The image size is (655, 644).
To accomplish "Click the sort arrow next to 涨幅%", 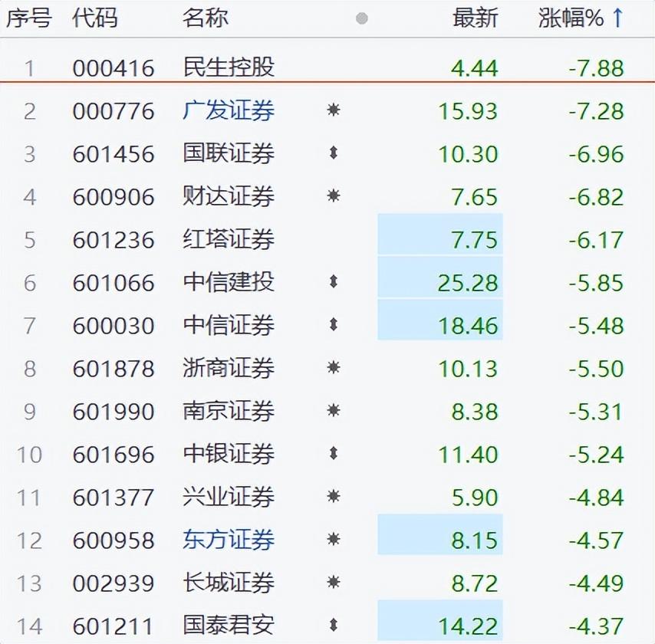I will (x=618, y=18).
